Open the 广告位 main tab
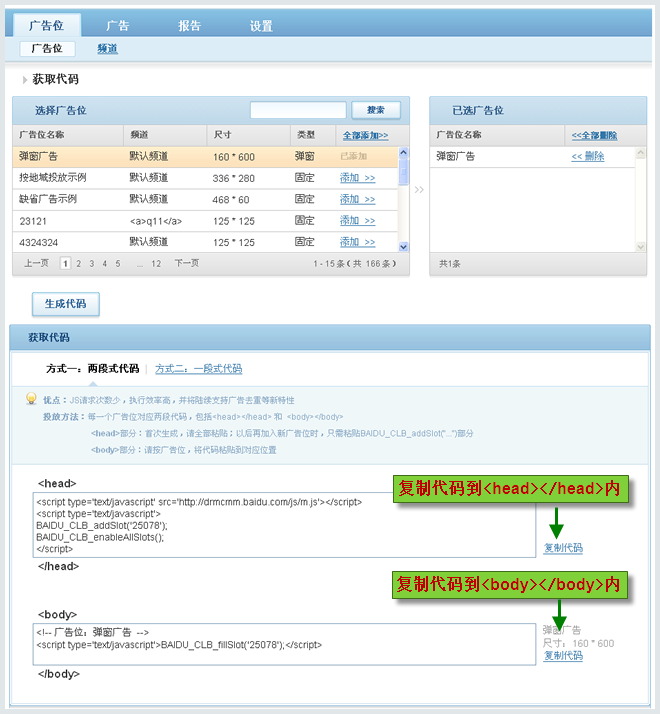Viewport: 660px width, 714px height. [x=47, y=25]
